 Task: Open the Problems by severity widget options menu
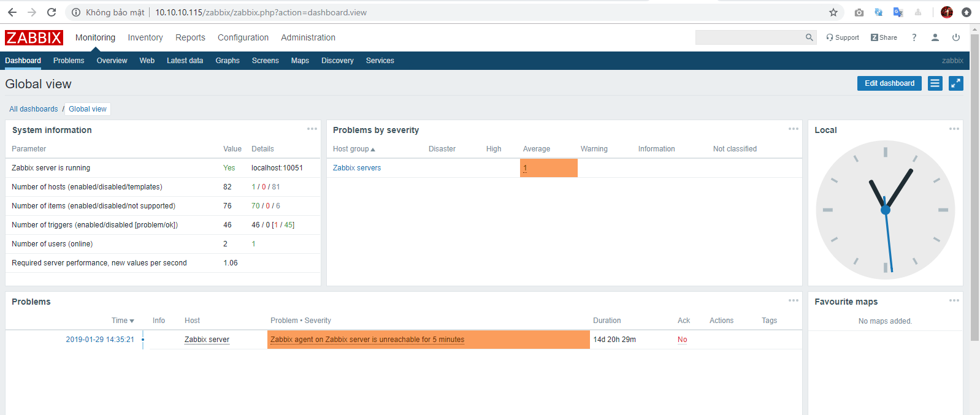tap(794, 129)
